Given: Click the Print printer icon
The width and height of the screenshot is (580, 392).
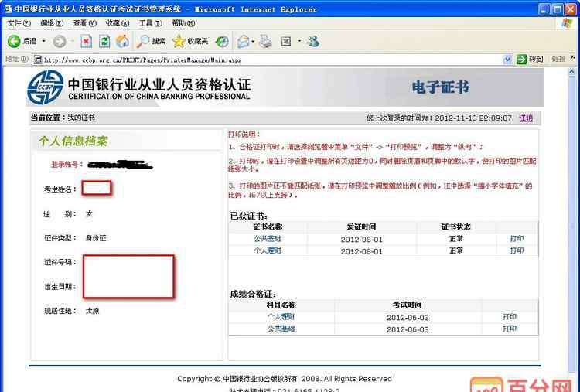Looking at the screenshot, I should [265, 42].
